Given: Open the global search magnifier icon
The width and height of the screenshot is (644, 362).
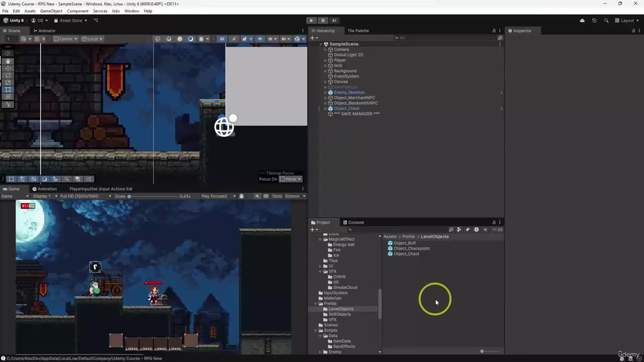Looking at the screenshot, I should click(x=606, y=21).
